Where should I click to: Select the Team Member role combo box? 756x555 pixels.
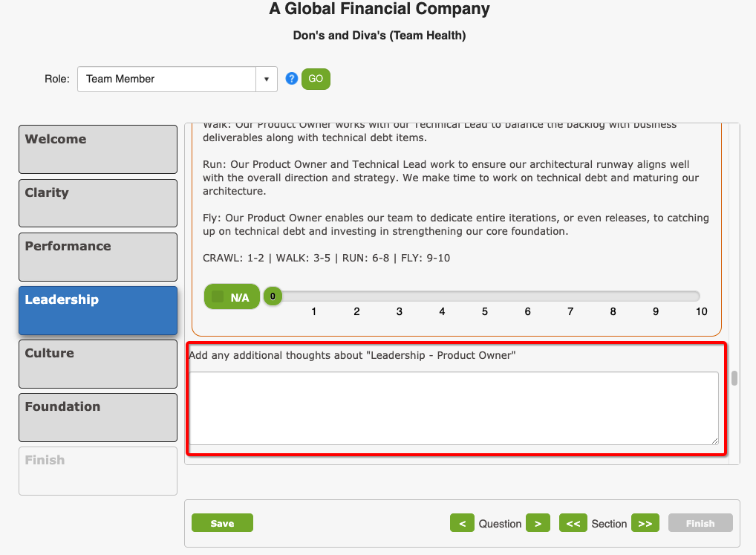click(x=177, y=79)
